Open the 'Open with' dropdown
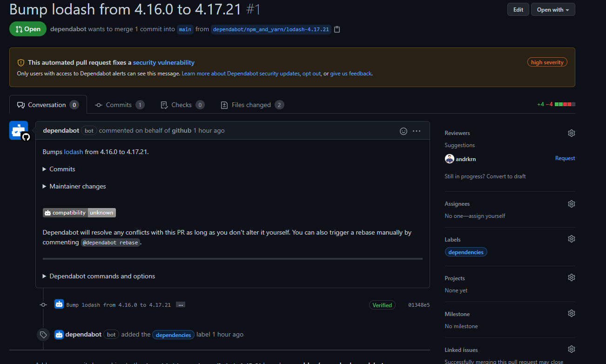606x364 pixels. click(x=553, y=9)
